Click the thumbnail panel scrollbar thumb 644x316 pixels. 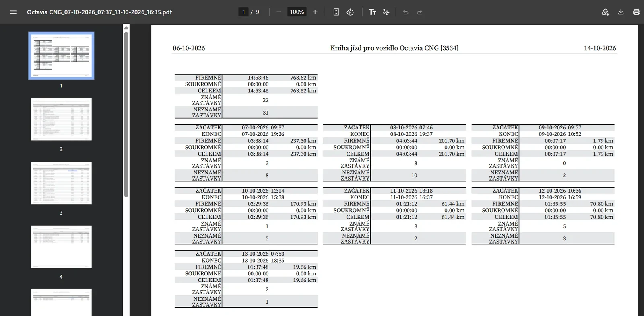(x=126, y=114)
